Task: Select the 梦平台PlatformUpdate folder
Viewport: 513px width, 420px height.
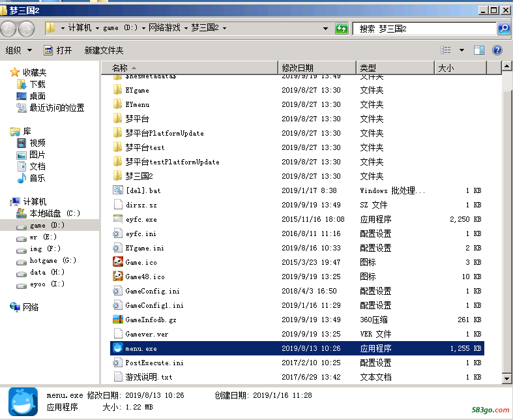Action: click(x=297, y=133)
